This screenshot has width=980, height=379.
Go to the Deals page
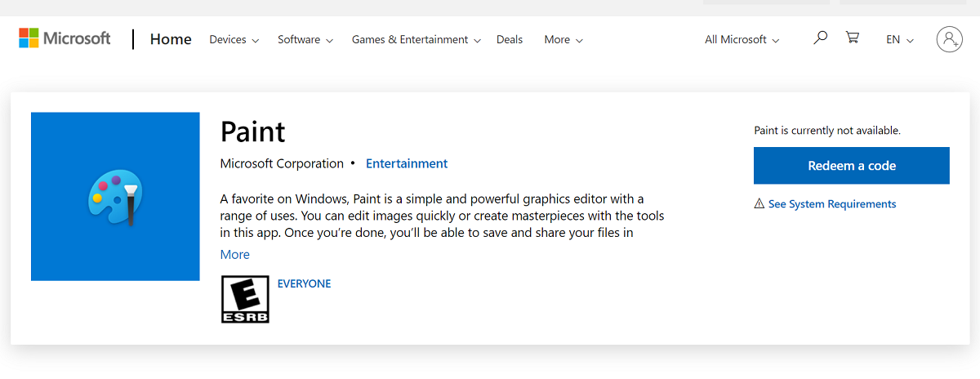pyautogui.click(x=510, y=39)
